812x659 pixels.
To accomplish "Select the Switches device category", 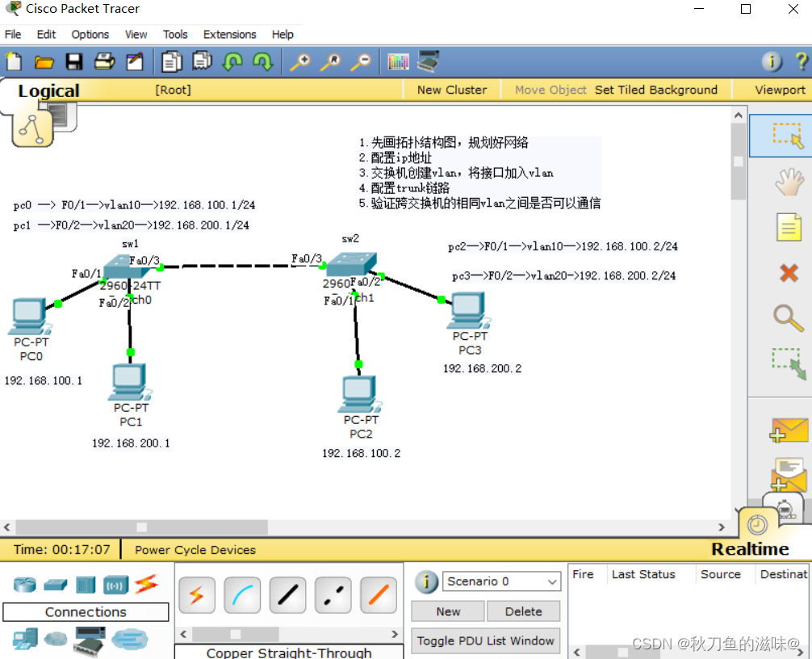I will pyautogui.click(x=56, y=585).
